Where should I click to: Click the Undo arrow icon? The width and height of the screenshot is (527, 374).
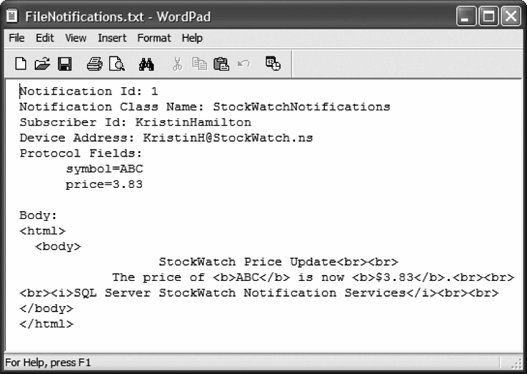243,64
